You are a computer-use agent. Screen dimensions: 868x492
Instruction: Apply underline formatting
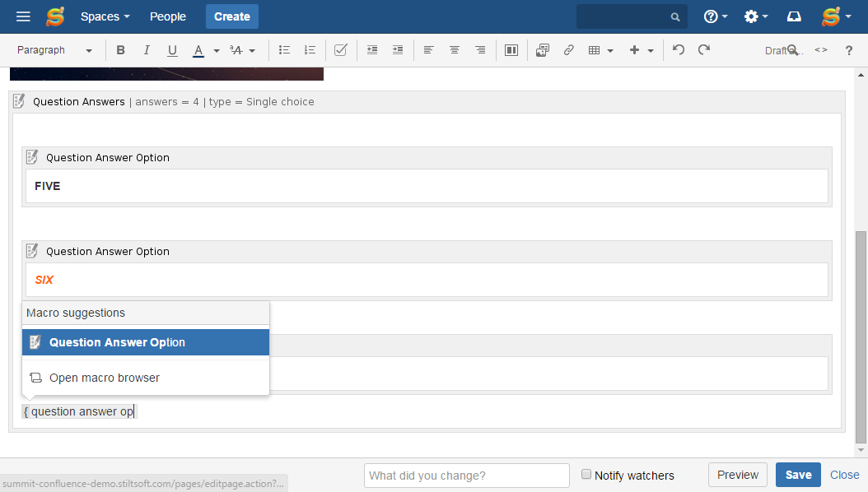[172, 50]
